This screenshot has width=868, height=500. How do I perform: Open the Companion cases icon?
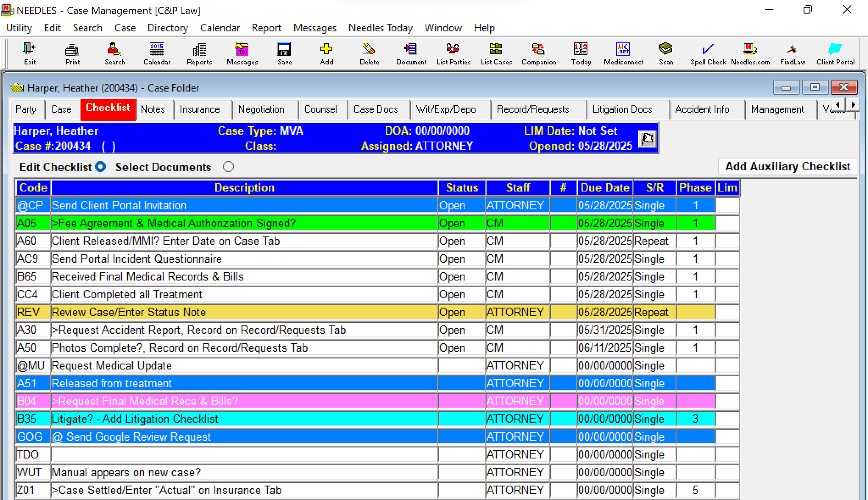tap(539, 53)
